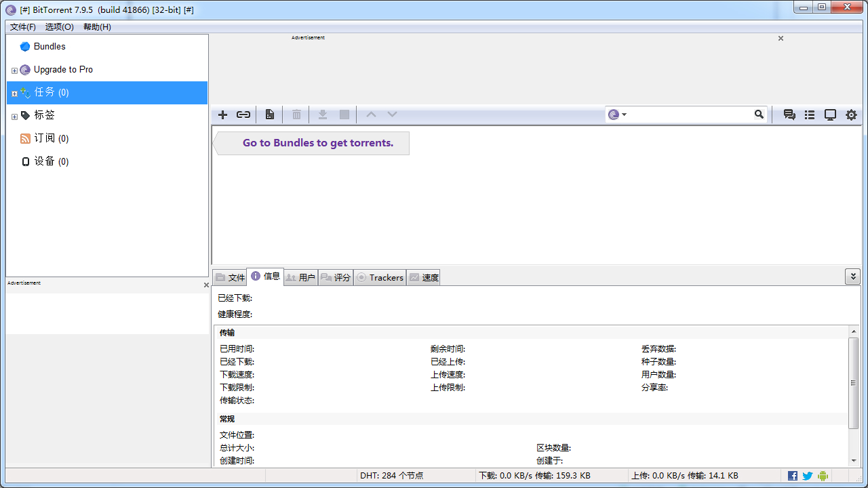Click the 健康程度: label
This screenshot has width=868, height=488.
click(235, 314)
